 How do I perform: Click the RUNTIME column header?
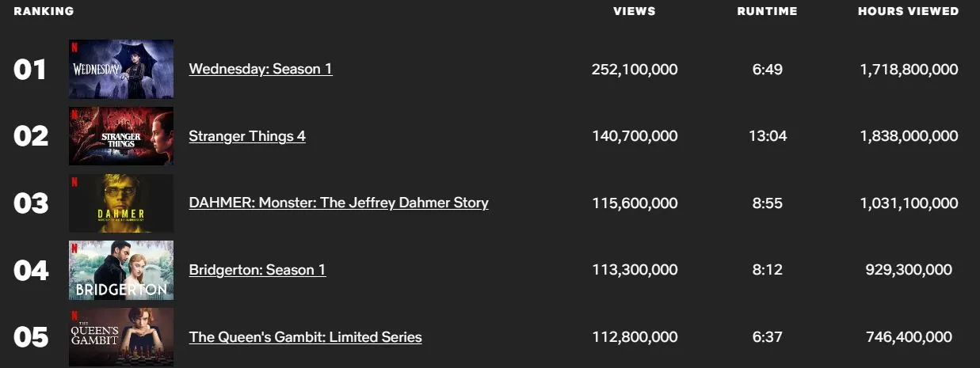pyautogui.click(x=767, y=11)
